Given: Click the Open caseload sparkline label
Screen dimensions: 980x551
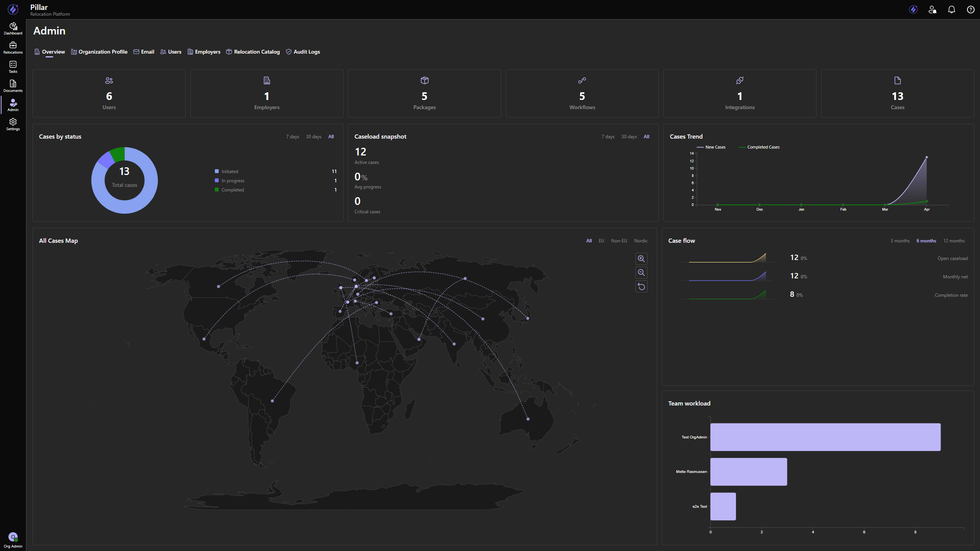Looking at the screenshot, I should tap(952, 258).
